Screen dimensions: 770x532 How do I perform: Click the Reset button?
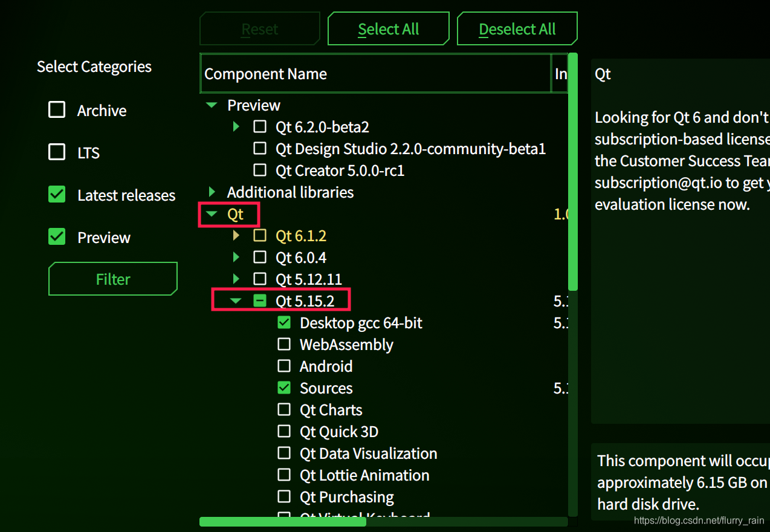[260, 29]
